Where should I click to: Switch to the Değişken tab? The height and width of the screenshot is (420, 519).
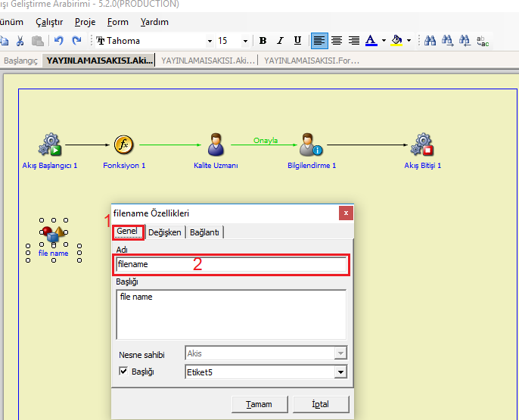point(165,232)
